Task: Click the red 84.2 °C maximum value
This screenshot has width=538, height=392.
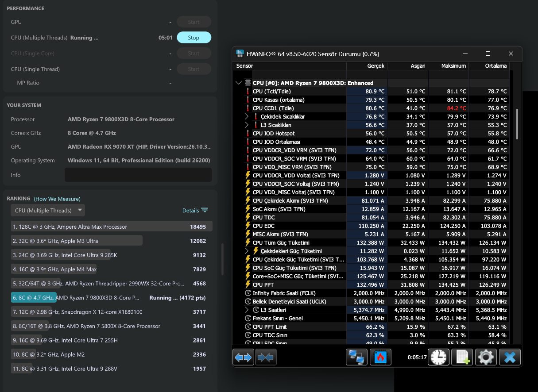Action: click(x=456, y=108)
